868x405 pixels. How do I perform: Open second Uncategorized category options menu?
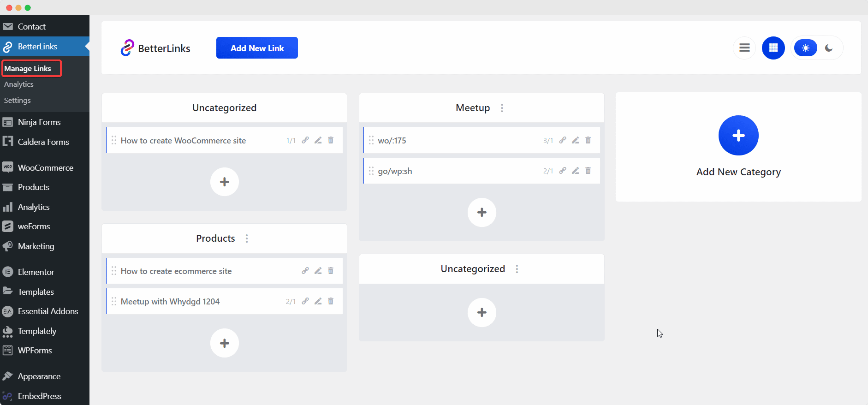pyautogui.click(x=517, y=269)
